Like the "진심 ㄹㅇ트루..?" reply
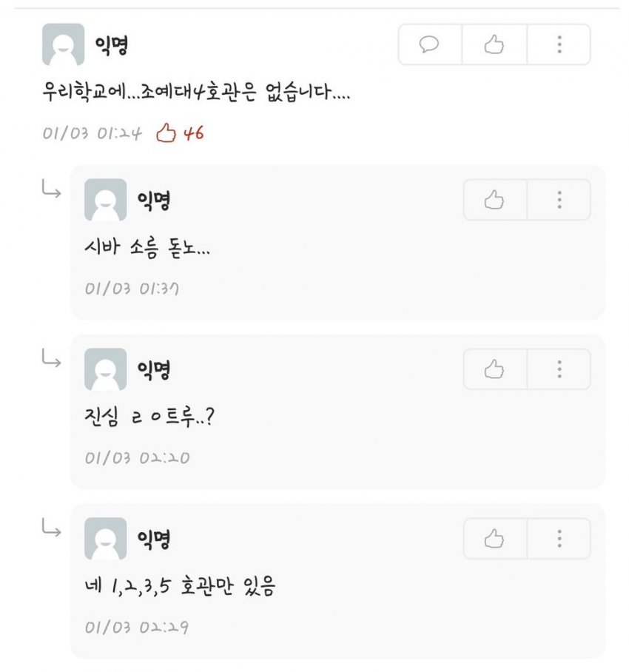The width and height of the screenshot is (629, 672). coord(494,369)
